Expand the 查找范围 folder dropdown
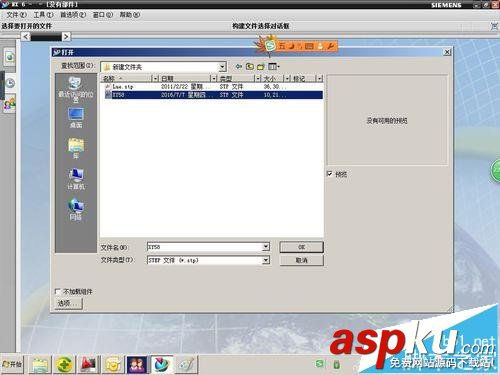Screen dimensions: 500x375 tap(222, 67)
